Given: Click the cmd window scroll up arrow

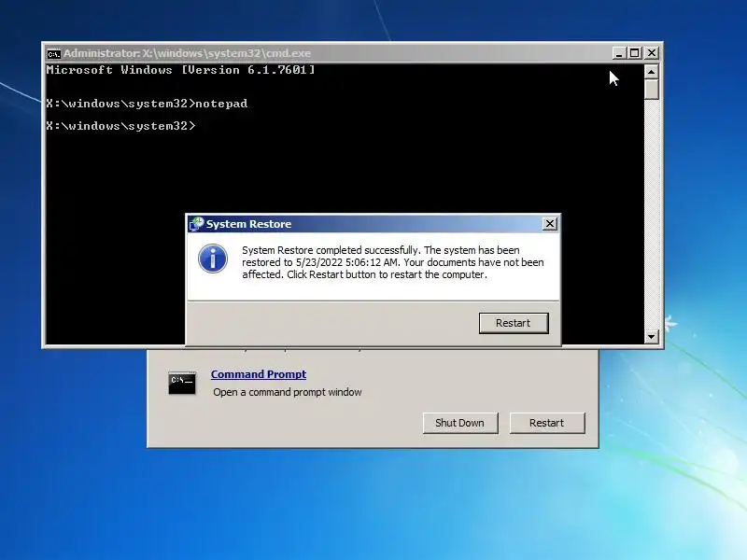Looking at the screenshot, I should click(x=651, y=72).
